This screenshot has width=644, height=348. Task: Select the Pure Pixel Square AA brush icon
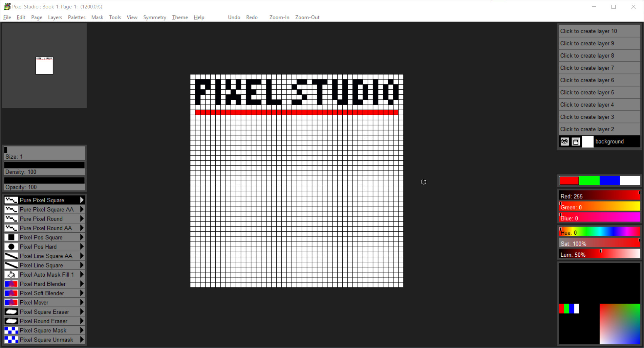[11, 209]
